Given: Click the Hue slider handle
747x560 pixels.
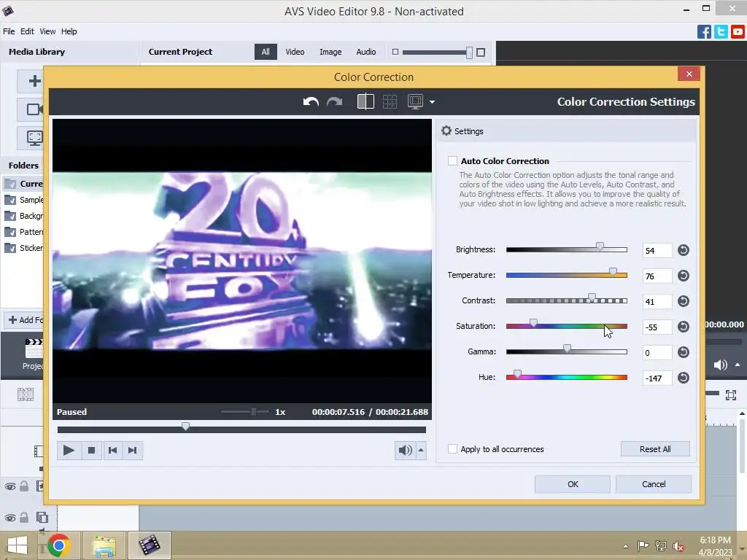Looking at the screenshot, I should click(x=517, y=374).
